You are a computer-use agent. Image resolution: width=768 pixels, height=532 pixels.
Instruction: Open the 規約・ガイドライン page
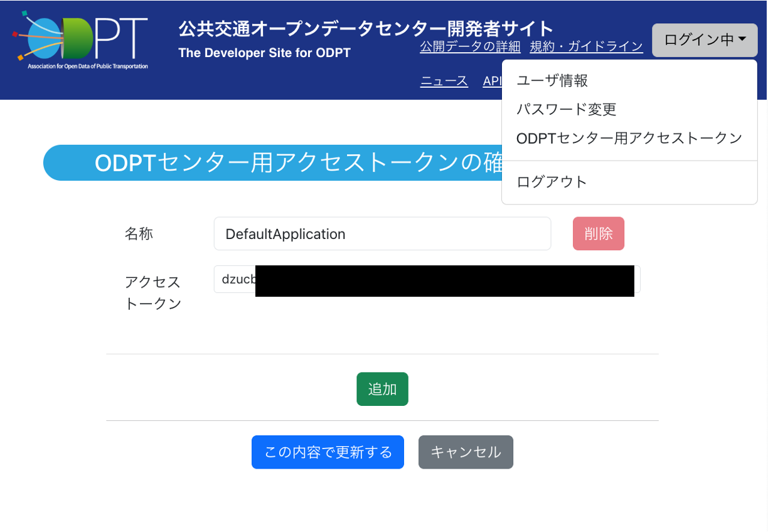[586, 46]
